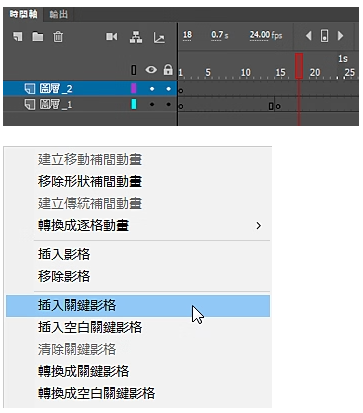Viewport: 363px width, 413px height.
Task: Choose 移除影格 from context menu
Action: point(64,276)
